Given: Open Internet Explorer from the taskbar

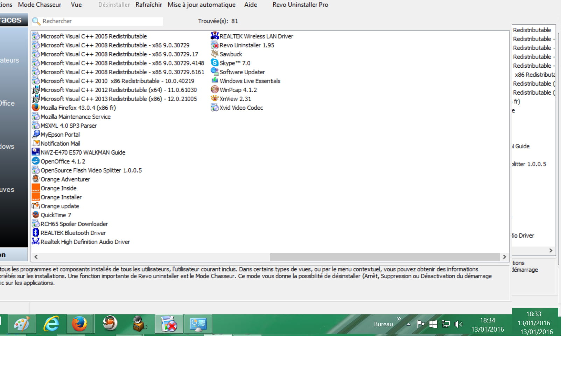Looking at the screenshot, I should click(51, 324).
